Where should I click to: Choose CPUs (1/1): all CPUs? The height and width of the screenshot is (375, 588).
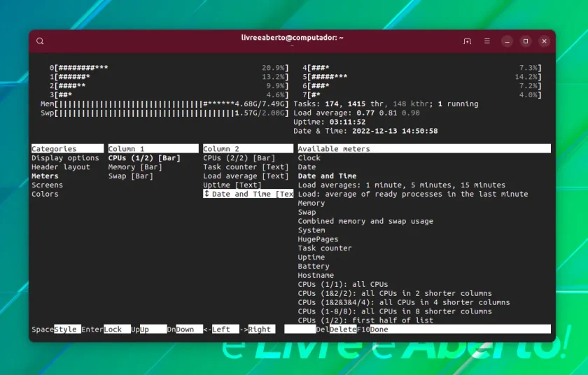pos(343,284)
